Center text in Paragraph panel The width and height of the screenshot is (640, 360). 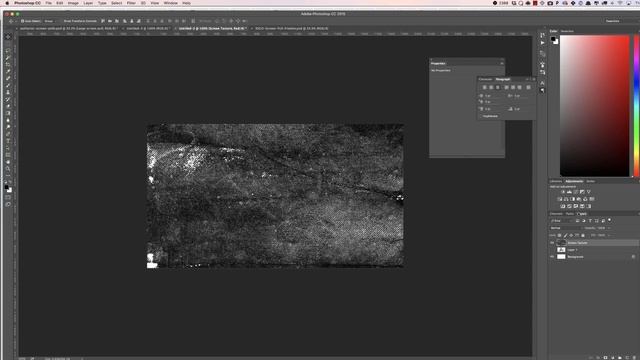491,87
